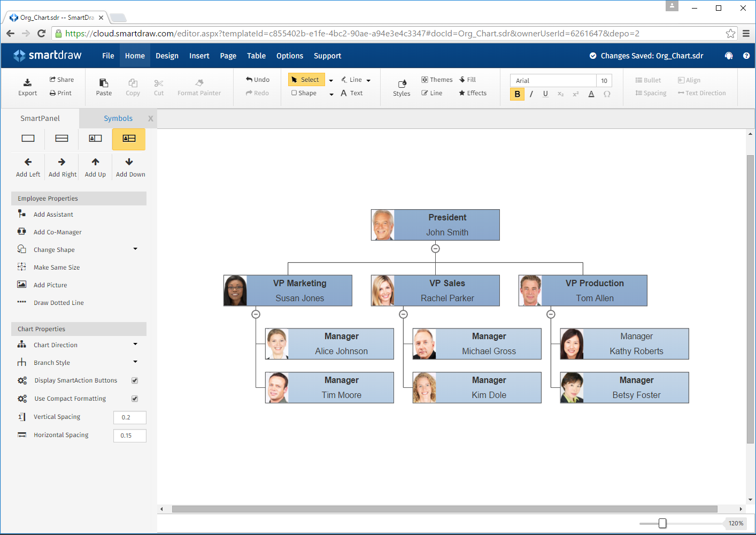Open the Chart Direction dropdown
Screen dimensions: 756x535
(135, 345)
